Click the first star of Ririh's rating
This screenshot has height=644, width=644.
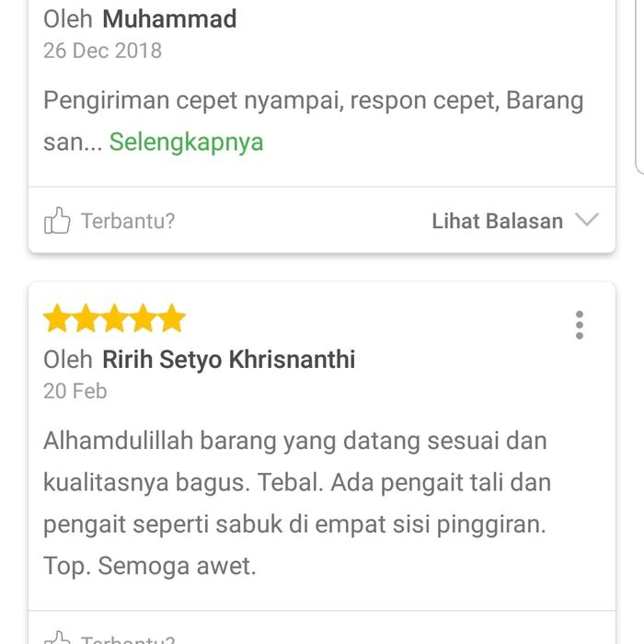pyautogui.click(x=57, y=319)
